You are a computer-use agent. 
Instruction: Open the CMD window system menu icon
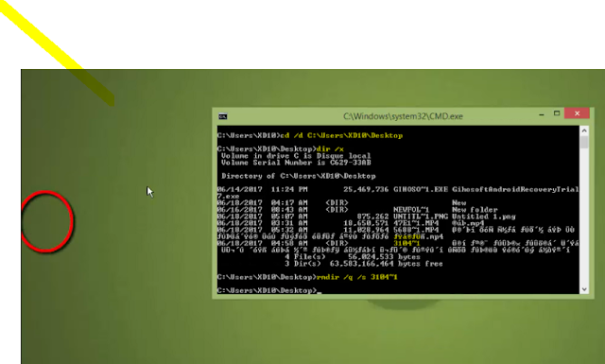(x=223, y=116)
